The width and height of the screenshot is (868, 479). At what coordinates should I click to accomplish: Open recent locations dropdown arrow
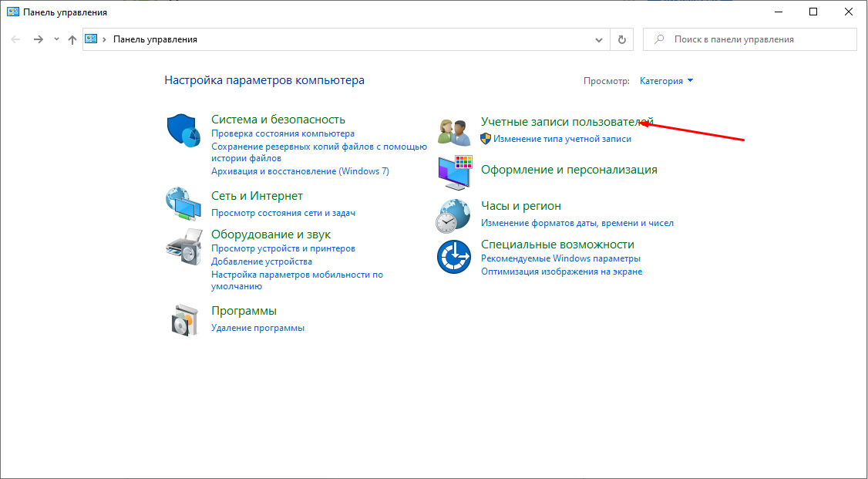tap(56, 39)
